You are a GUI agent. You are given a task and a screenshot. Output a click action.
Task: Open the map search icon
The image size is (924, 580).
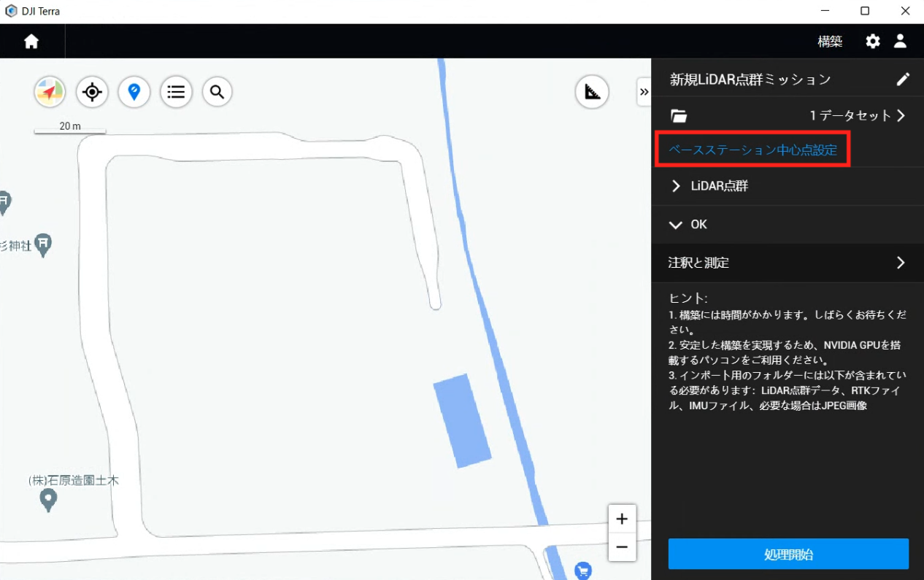[217, 91]
